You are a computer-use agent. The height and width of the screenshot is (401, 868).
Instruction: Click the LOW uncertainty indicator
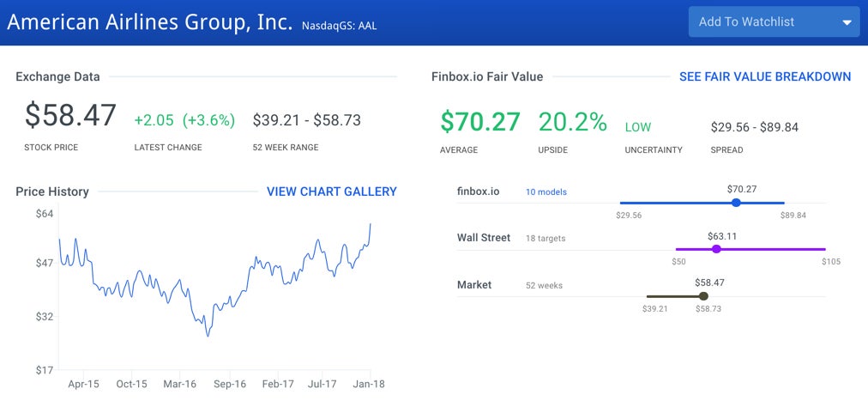(638, 127)
